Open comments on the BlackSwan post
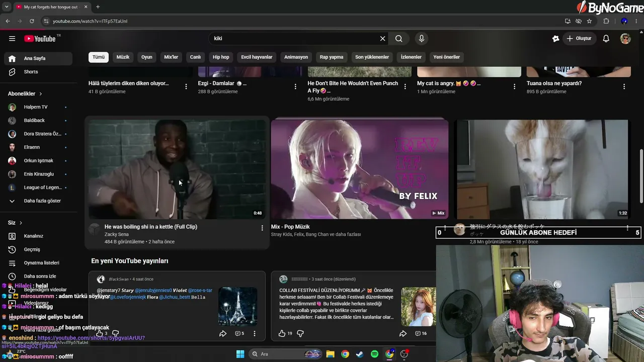This screenshot has height=362, width=644. [x=239, y=333]
